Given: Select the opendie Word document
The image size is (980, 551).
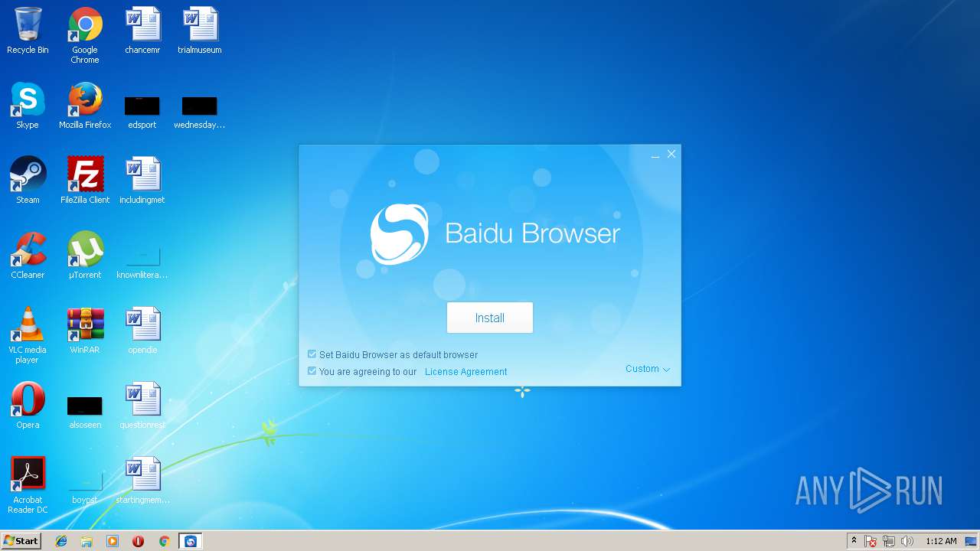Looking at the screenshot, I should pos(142,331).
